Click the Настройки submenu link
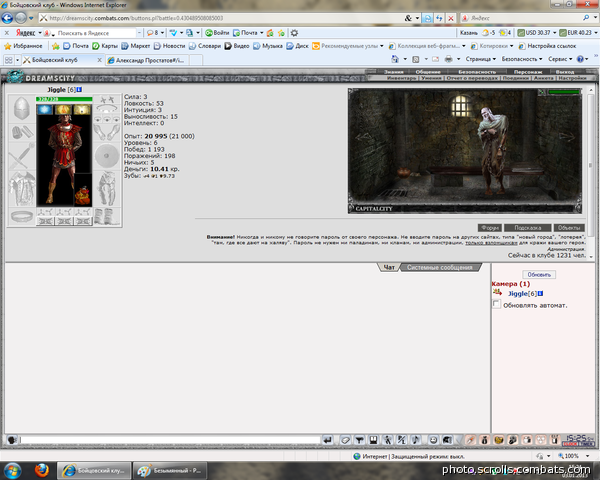Screen dimensions: 600x480 572,78
